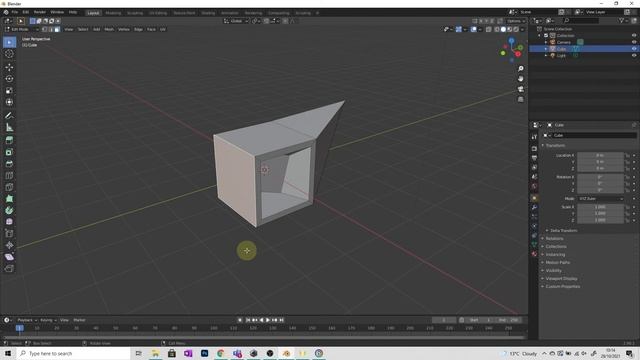Expand the Viewport Display panel
This screenshot has height=360, width=640.
click(561, 278)
